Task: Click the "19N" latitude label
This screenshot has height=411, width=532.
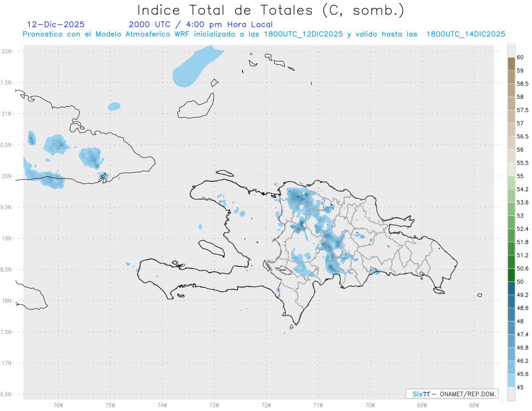Action: tap(7, 239)
